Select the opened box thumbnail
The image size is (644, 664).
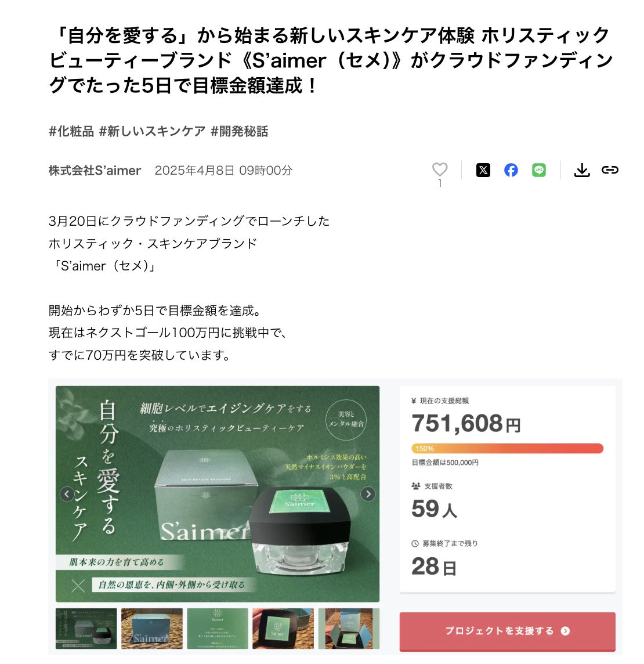tap(349, 629)
